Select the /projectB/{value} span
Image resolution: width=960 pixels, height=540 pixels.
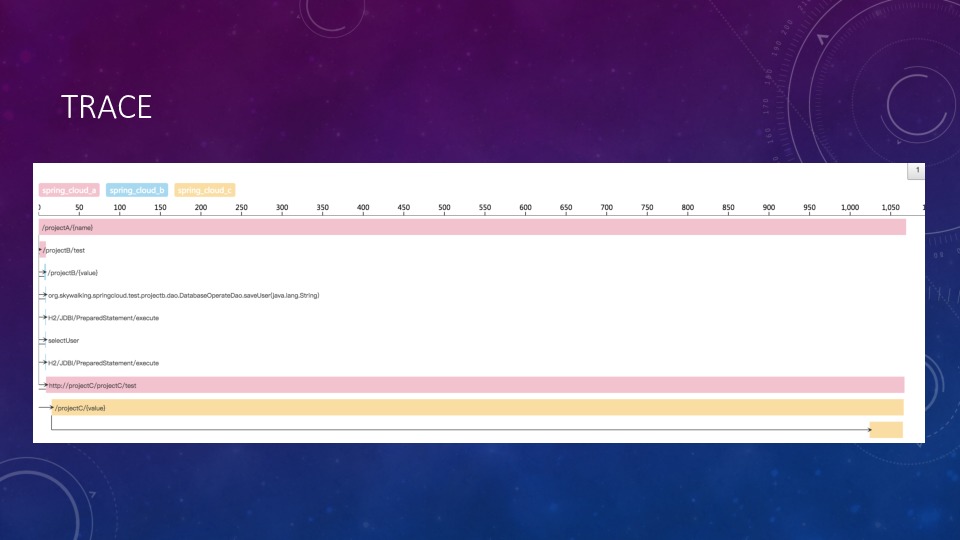[x=73, y=272]
